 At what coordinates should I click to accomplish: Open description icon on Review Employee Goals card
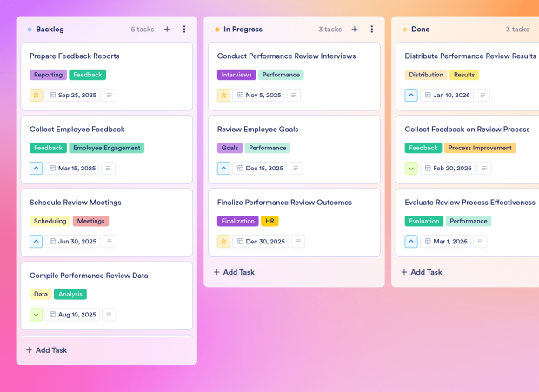(297, 168)
